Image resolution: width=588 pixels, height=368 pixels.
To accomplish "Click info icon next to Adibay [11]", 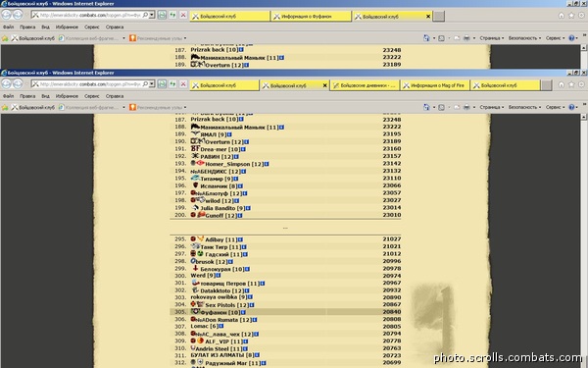I will [x=240, y=239].
